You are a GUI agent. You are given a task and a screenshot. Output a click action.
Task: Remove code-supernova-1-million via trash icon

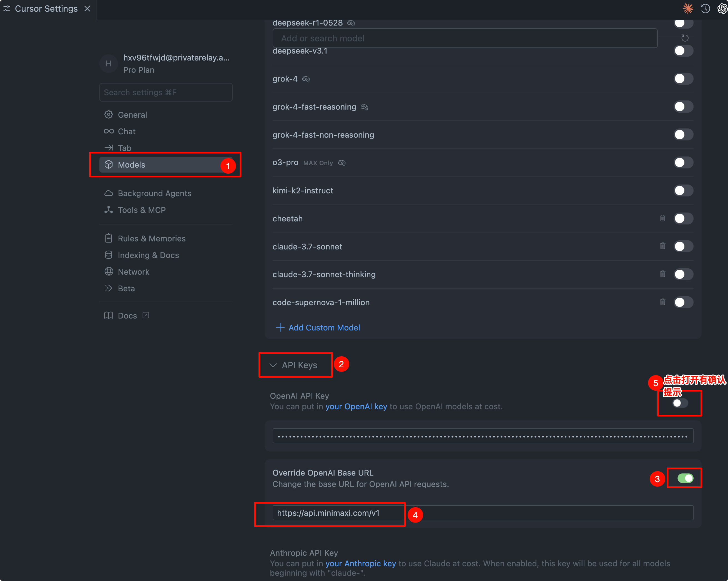[662, 302]
